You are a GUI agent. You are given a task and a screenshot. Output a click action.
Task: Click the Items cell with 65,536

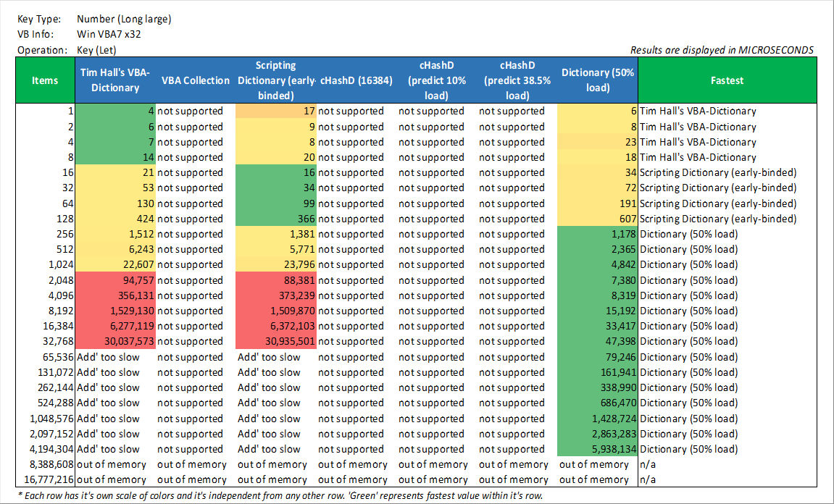[x=45, y=357]
